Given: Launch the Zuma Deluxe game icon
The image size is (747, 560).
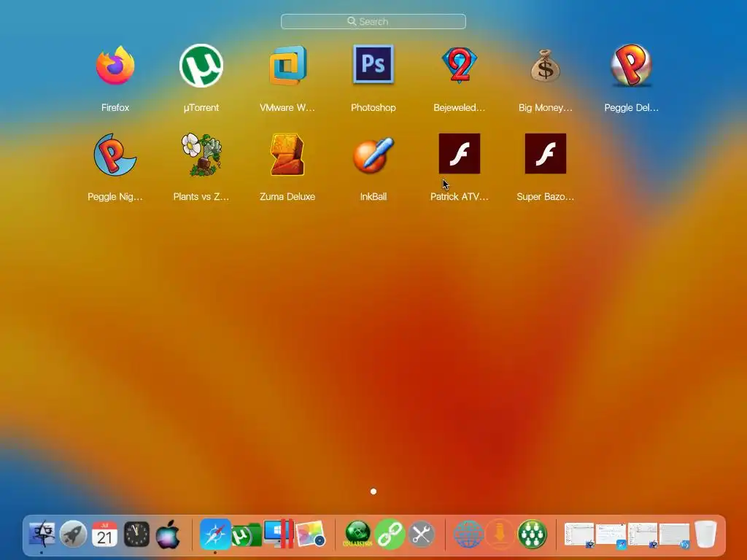Looking at the screenshot, I should tap(287, 155).
